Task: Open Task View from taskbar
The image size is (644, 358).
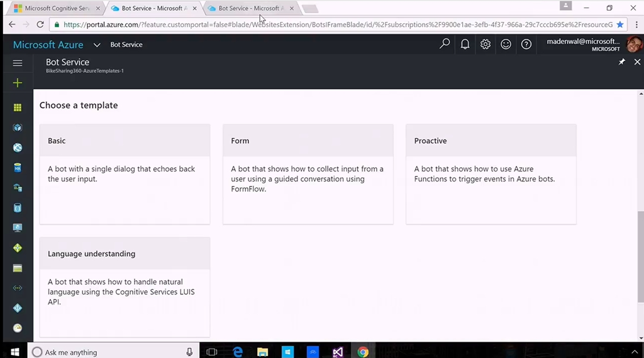Action: [212, 352]
